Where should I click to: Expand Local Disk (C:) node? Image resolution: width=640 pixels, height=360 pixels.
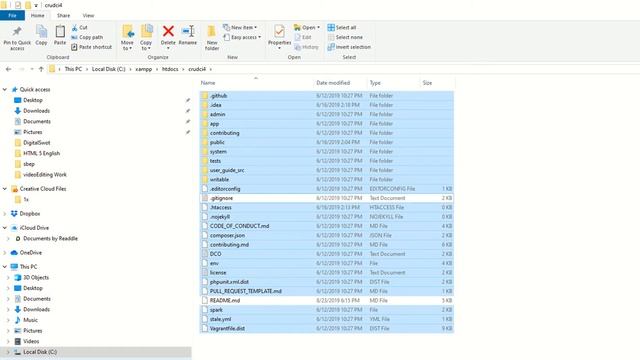8,352
